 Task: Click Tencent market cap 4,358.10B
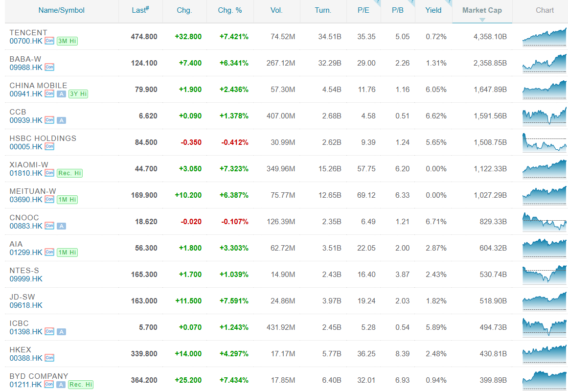tap(490, 37)
